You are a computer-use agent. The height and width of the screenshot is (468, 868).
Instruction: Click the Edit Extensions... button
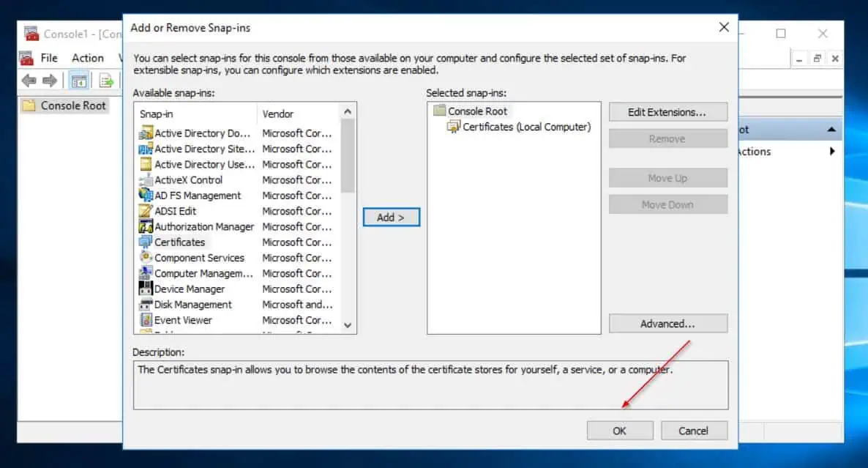pyautogui.click(x=668, y=112)
